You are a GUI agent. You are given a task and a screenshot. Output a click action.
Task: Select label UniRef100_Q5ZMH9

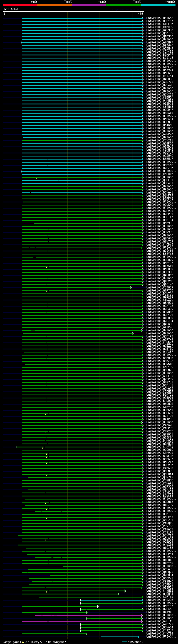point(160,49)
